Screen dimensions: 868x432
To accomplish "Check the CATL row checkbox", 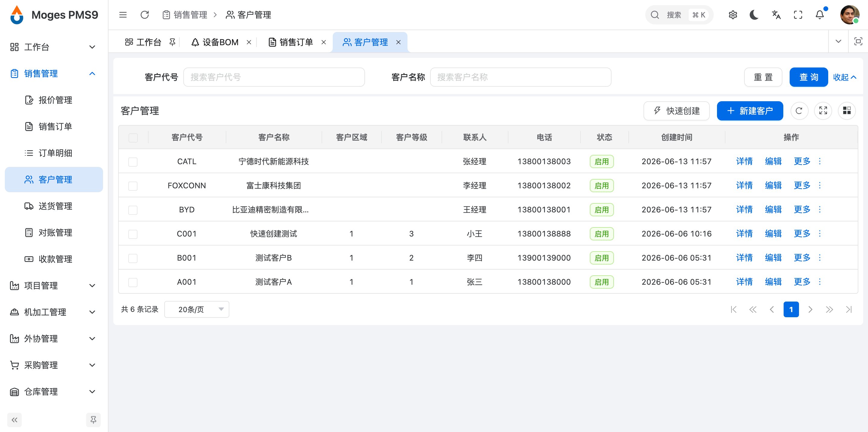I will click(x=133, y=162).
